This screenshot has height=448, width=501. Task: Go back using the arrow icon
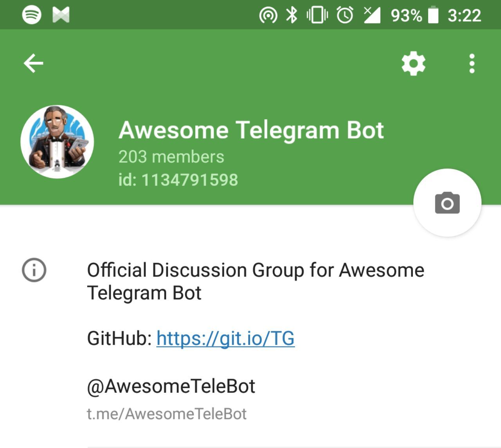[x=33, y=63]
